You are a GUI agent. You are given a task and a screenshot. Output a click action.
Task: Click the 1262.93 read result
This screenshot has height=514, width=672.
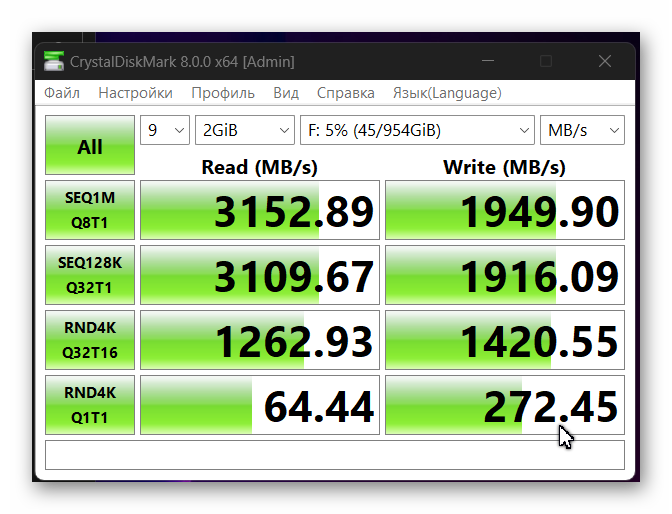[x=260, y=340]
